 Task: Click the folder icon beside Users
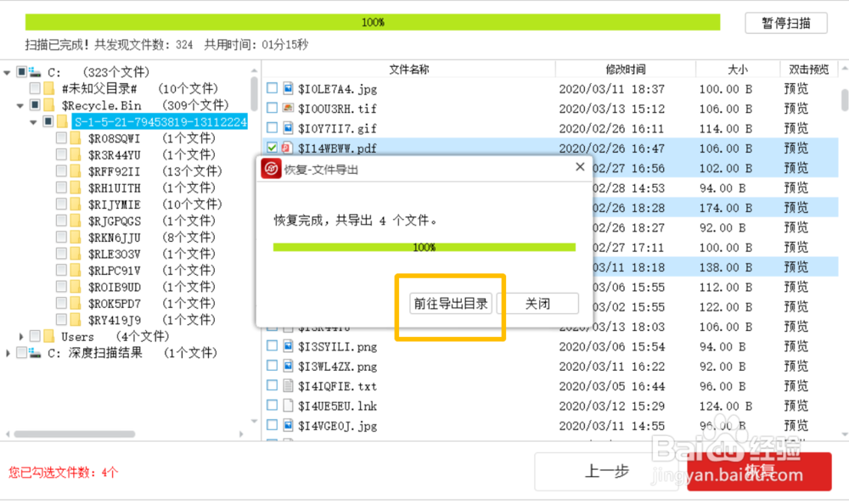pyautogui.click(x=49, y=336)
